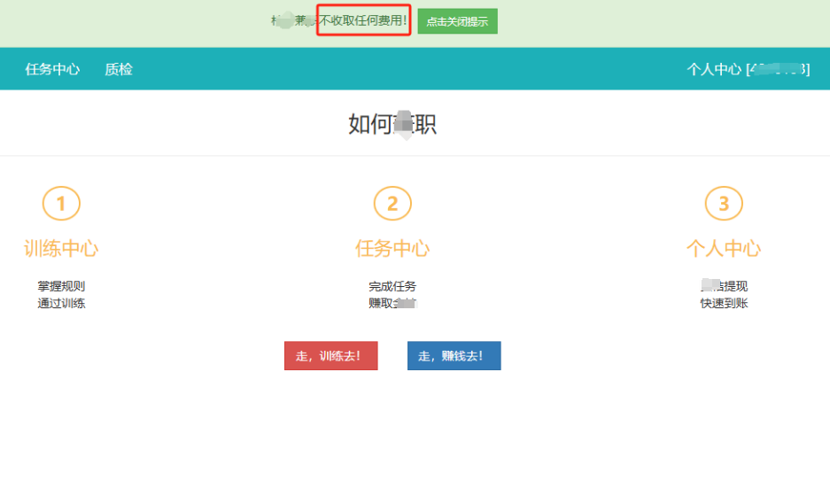Click the 通过训练 text
This screenshot has width=830, height=504.
coord(61,303)
